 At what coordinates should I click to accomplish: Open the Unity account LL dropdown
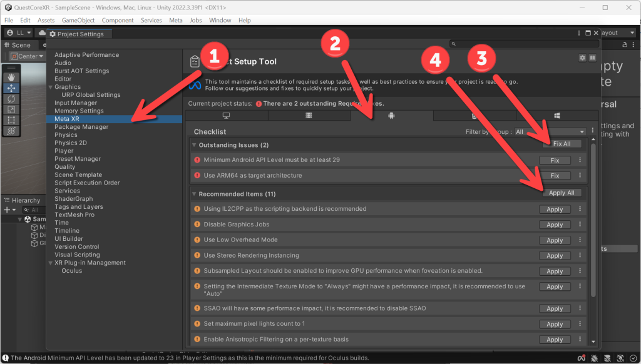pos(19,33)
